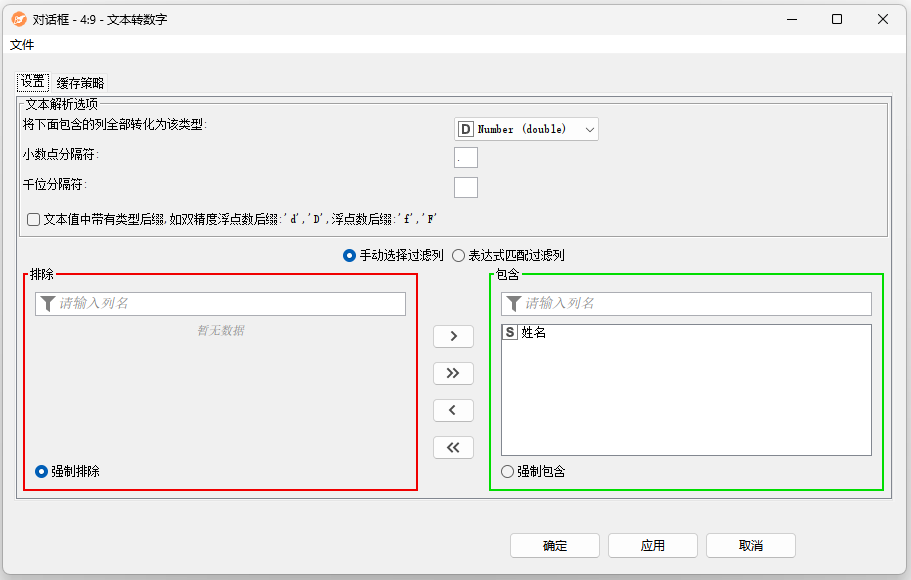Click the filter funnel icon in exclude panel
911x580 pixels.
pos(47,304)
